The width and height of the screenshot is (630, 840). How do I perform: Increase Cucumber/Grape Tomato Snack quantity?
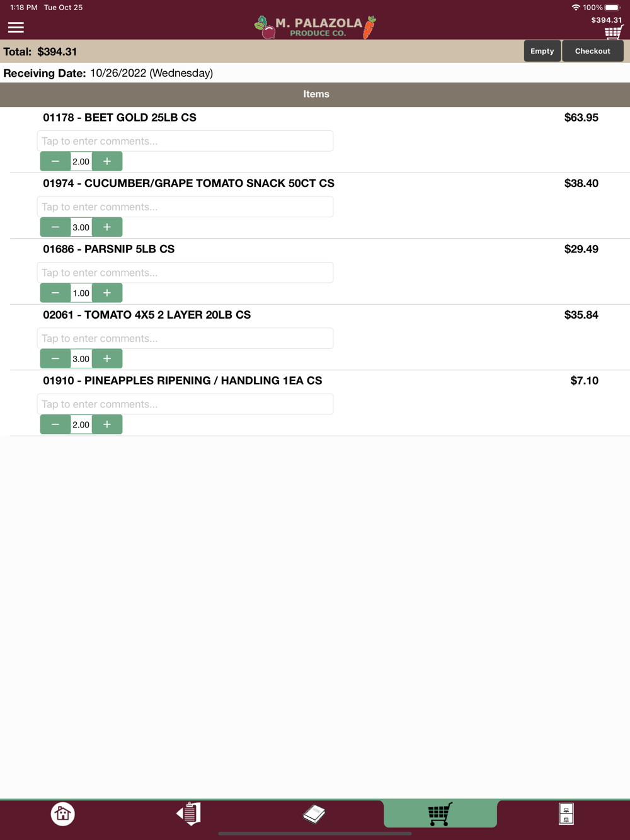pyautogui.click(x=107, y=227)
